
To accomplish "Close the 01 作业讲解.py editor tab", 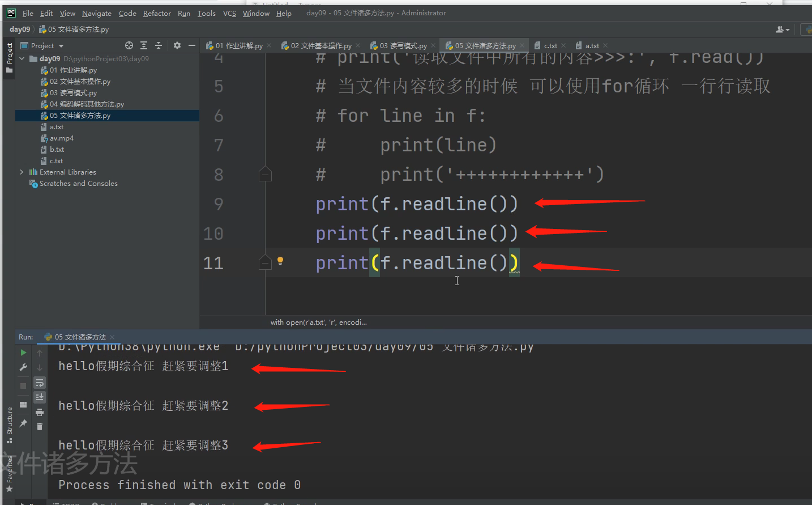I will (x=269, y=46).
